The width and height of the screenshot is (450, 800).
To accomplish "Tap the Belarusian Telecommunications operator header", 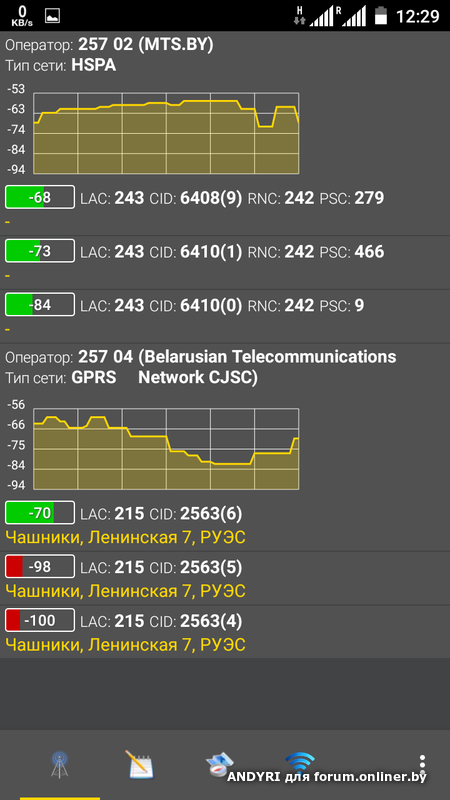I will (x=201, y=367).
